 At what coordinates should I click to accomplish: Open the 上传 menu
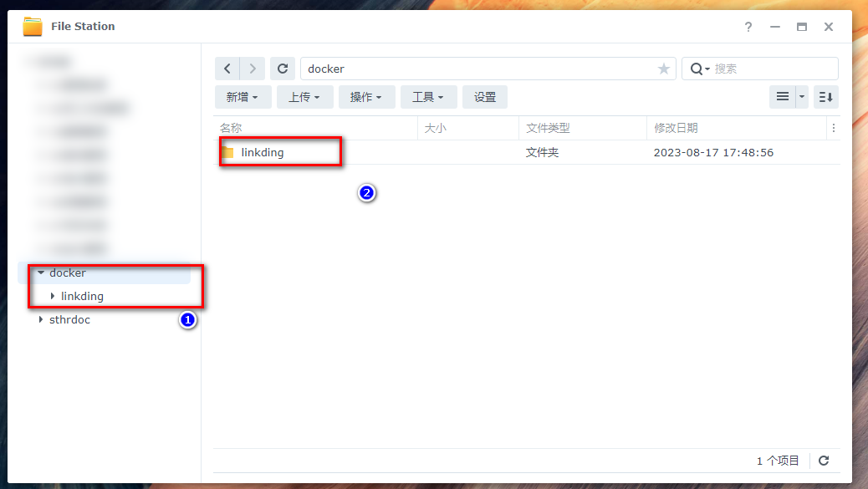coord(304,97)
